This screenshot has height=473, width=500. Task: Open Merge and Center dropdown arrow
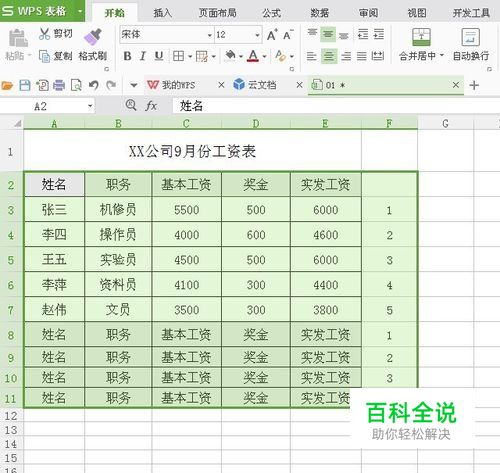[x=442, y=55]
